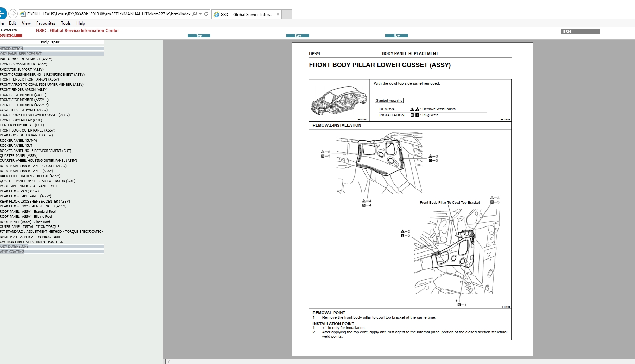
Task: Open FRONT SIDE MEMBER (ASSY-2) page
Action: tap(24, 105)
